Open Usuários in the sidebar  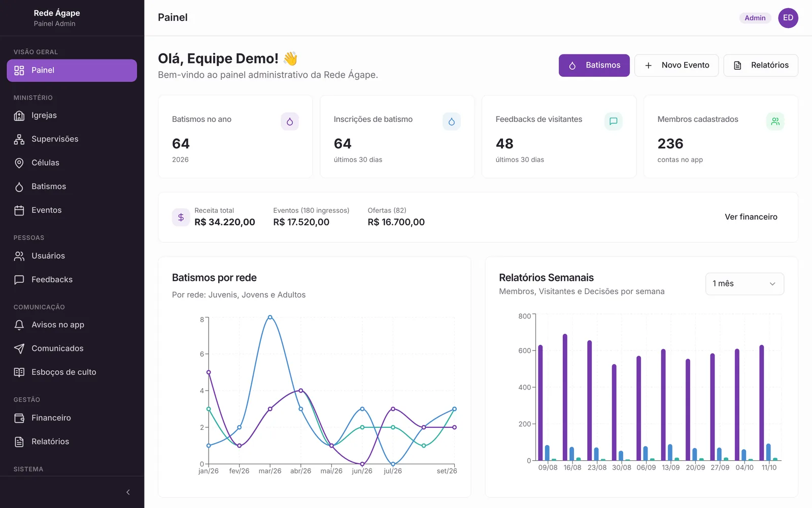click(72, 256)
